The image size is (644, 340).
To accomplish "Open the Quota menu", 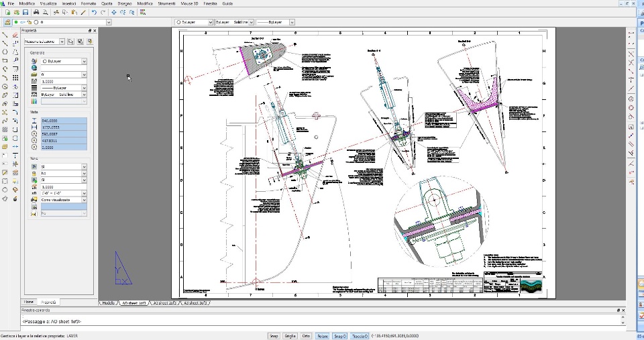I will 107,3.
